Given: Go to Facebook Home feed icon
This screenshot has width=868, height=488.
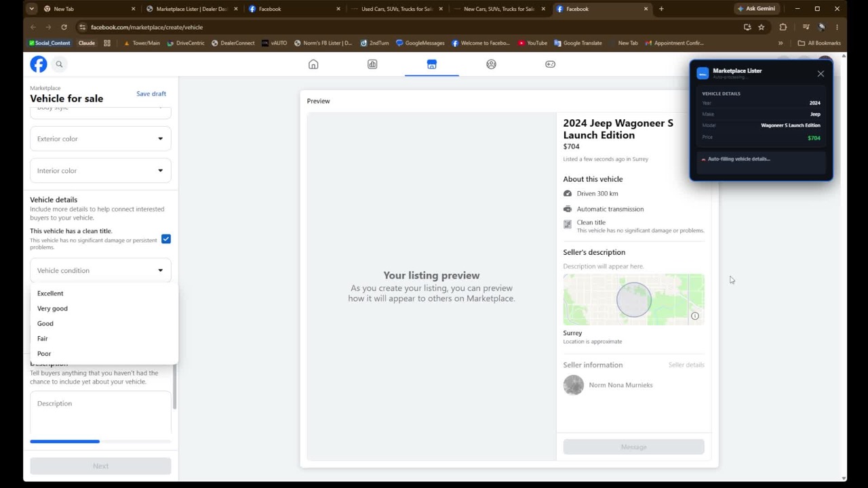Looking at the screenshot, I should pos(313,64).
